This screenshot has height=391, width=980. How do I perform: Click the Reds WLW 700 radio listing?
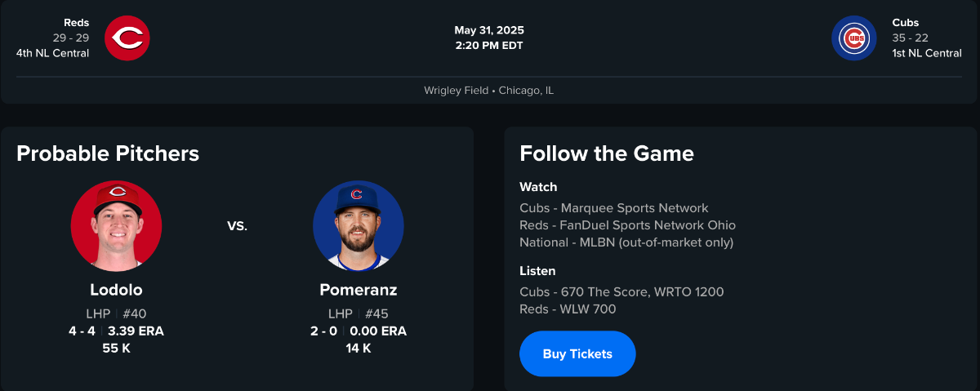click(568, 309)
